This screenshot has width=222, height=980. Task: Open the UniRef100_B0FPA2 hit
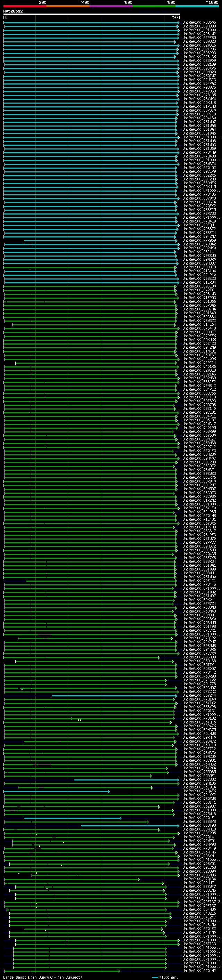(199, 83)
